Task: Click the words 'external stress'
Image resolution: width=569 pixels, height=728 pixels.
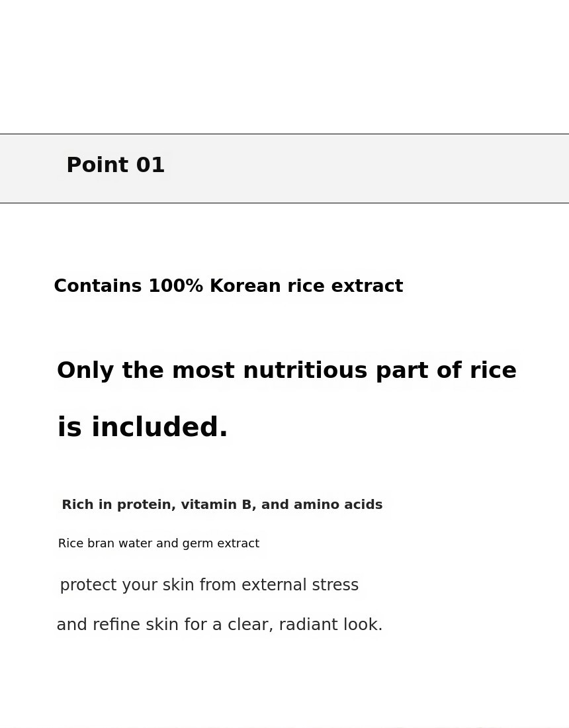Action: (300, 585)
